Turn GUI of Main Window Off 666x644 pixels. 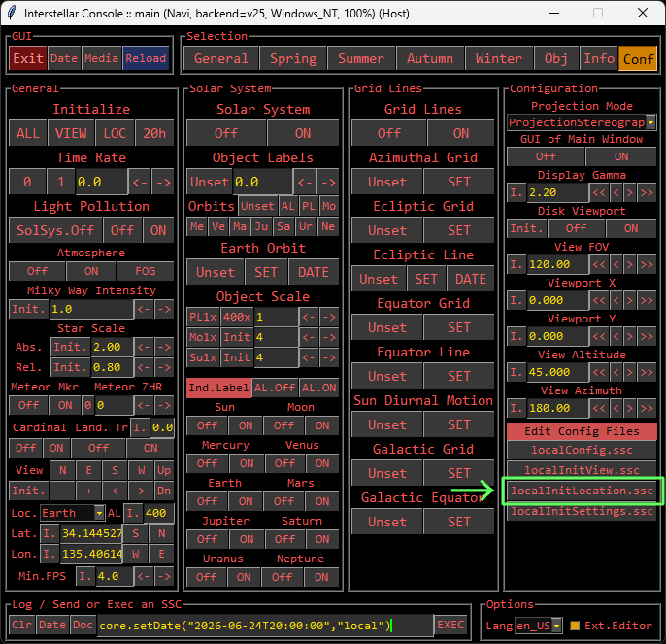pos(546,156)
